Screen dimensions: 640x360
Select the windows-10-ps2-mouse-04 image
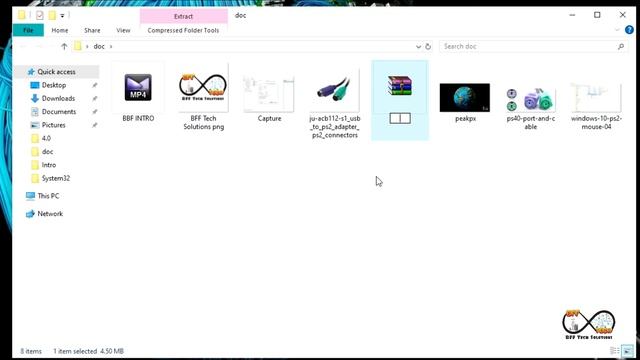pos(596,106)
